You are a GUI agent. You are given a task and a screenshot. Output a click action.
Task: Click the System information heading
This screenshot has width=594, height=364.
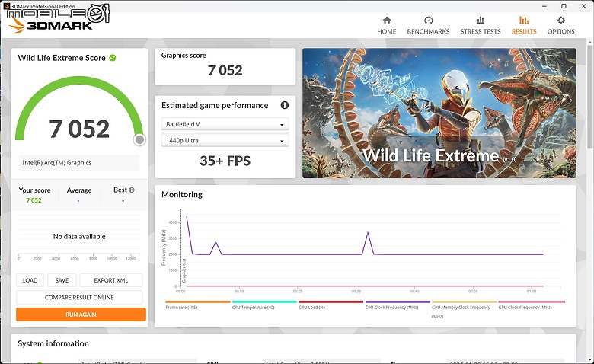point(53,343)
